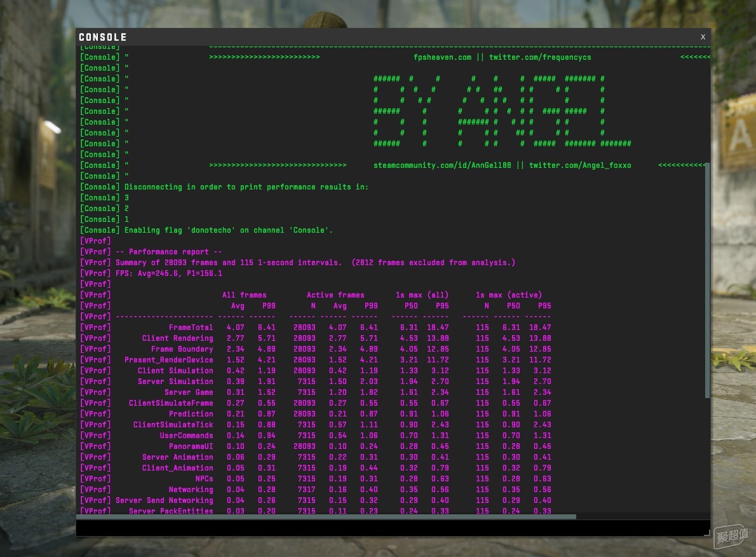
Task: Close the console window with the X
Action: (x=703, y=37)
